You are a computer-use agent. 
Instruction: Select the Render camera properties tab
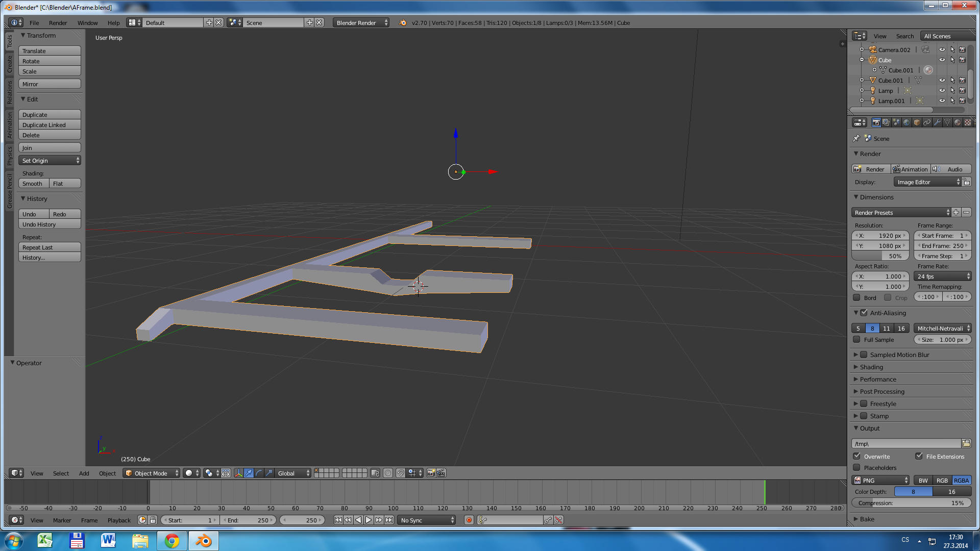(x=876, y=122)
